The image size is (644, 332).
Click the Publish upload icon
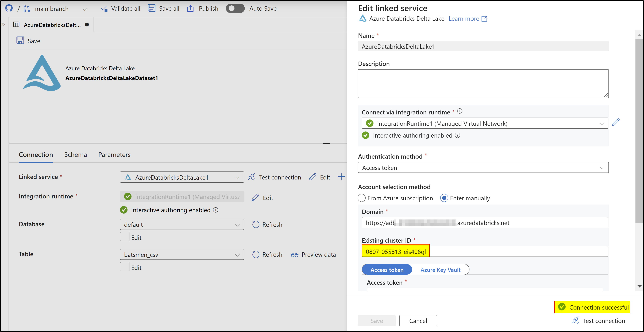click(190, 9)
